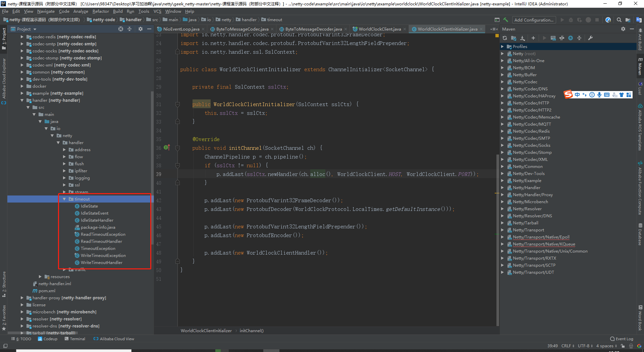Open the Alibaba Cloud View panel
Image resolution: width=644 pixels, height=352 pixels.
pos(114,339)
